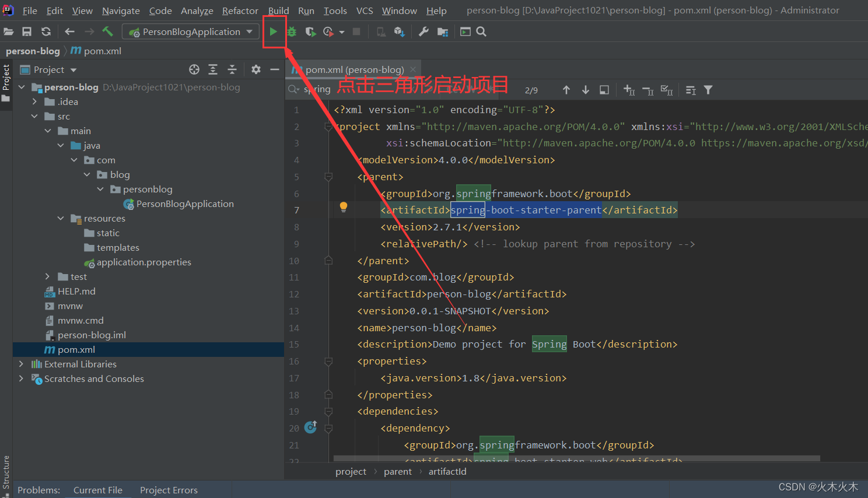Open the Project view dropdown

click(x=73, y=70)
